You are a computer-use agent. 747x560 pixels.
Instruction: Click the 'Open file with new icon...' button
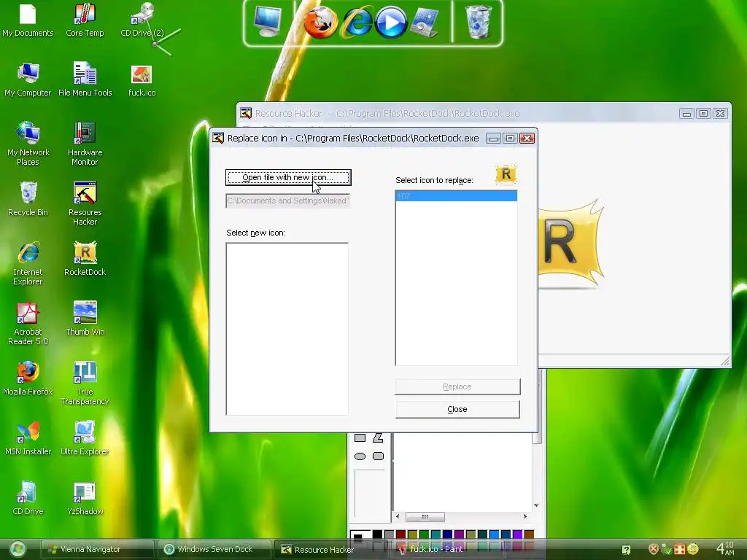point(288,178)
